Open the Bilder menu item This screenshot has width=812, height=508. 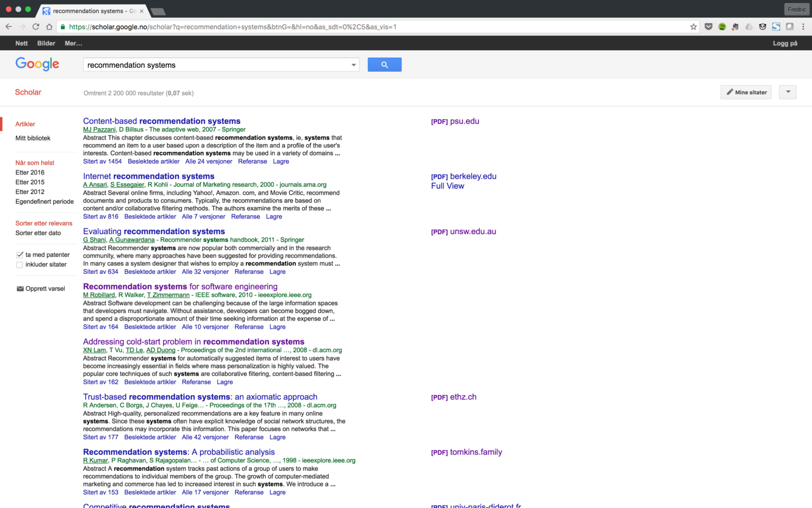click(46, 43)
